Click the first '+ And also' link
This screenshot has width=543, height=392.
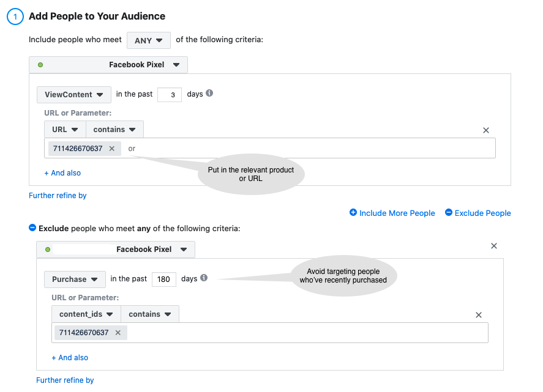[62, 173]
